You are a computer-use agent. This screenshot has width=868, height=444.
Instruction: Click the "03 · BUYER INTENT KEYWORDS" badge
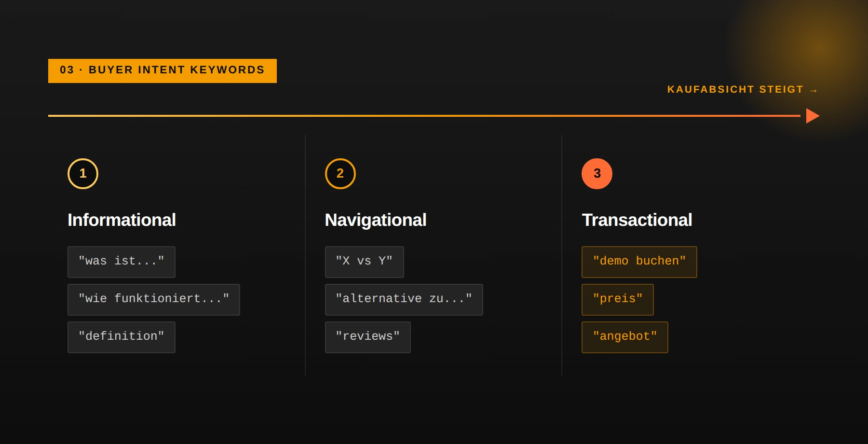tap(163, 70)
